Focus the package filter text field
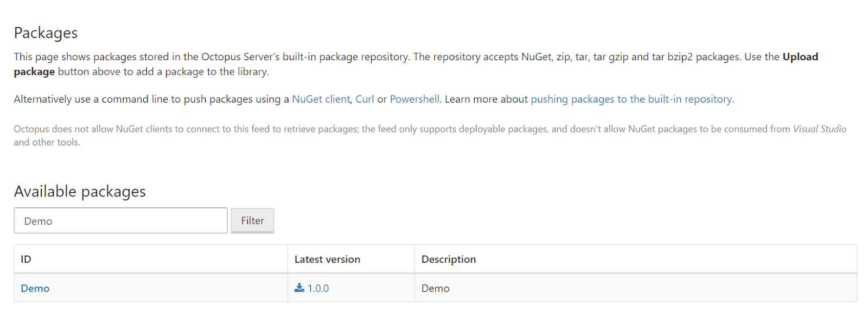Screen dimensions: 868x330 (x=120, y=221)
